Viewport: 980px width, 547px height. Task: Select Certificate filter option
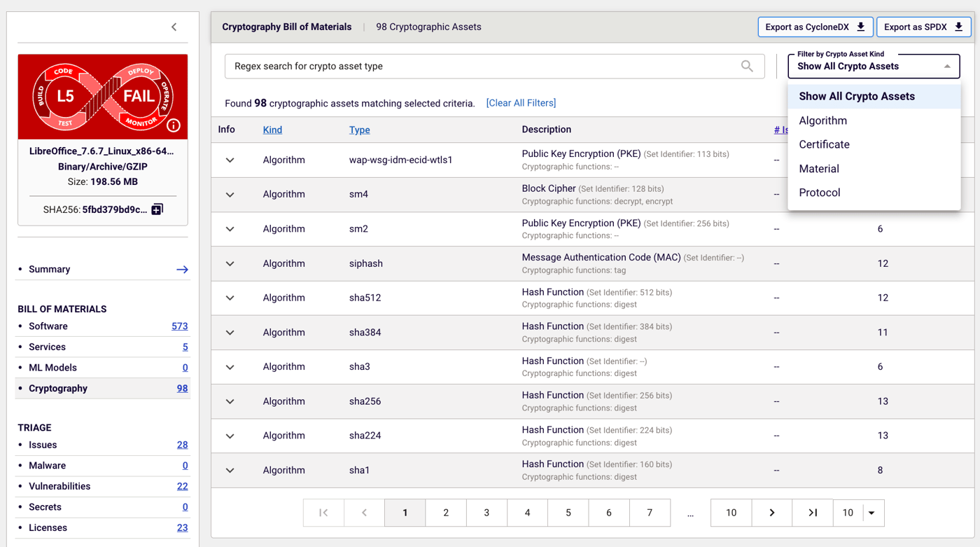point(874,144)
